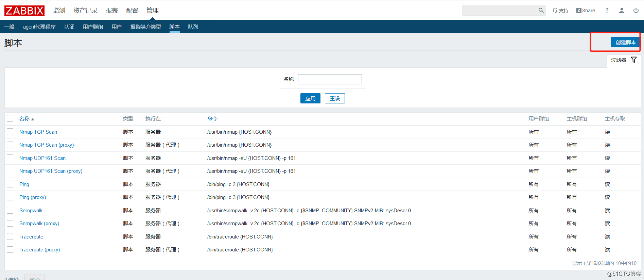Open the 配置 top menu
Image resolution: width=644 pixels, height=280 pixels.
132,11
